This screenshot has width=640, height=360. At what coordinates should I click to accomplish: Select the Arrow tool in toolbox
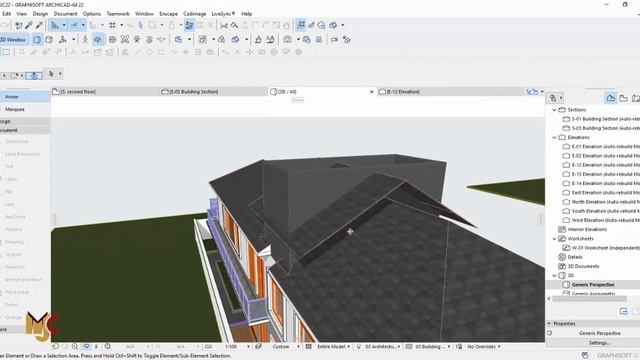tap(24, 97)
